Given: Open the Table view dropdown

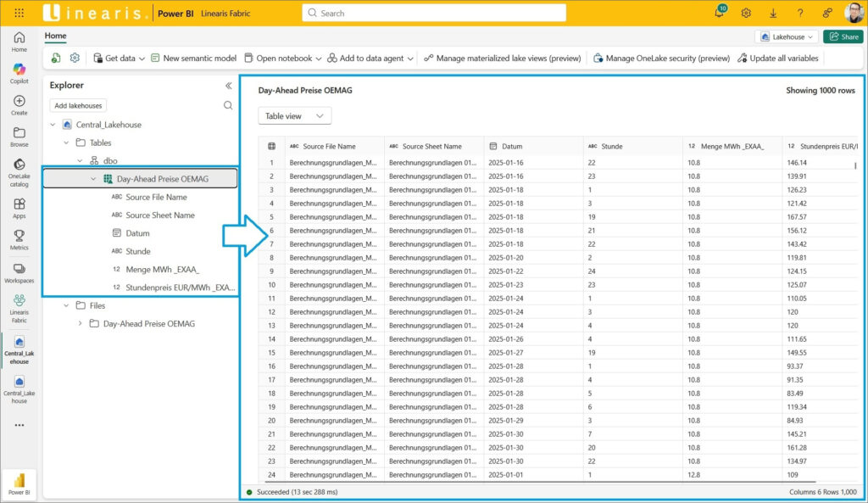Looking at the screenshot, I should (x=294, y=116).
